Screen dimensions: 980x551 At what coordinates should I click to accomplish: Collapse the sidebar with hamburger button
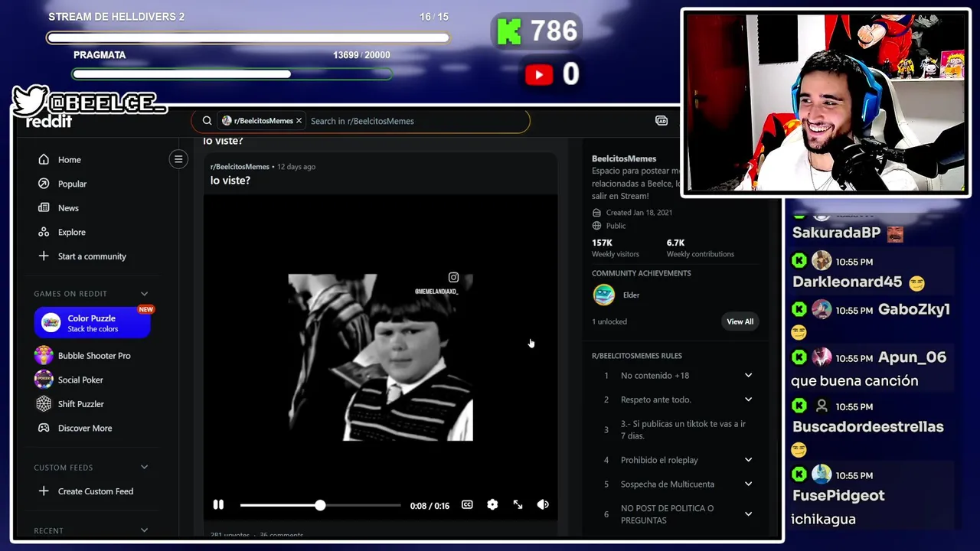pyautogui.click(x=178, y=159)
